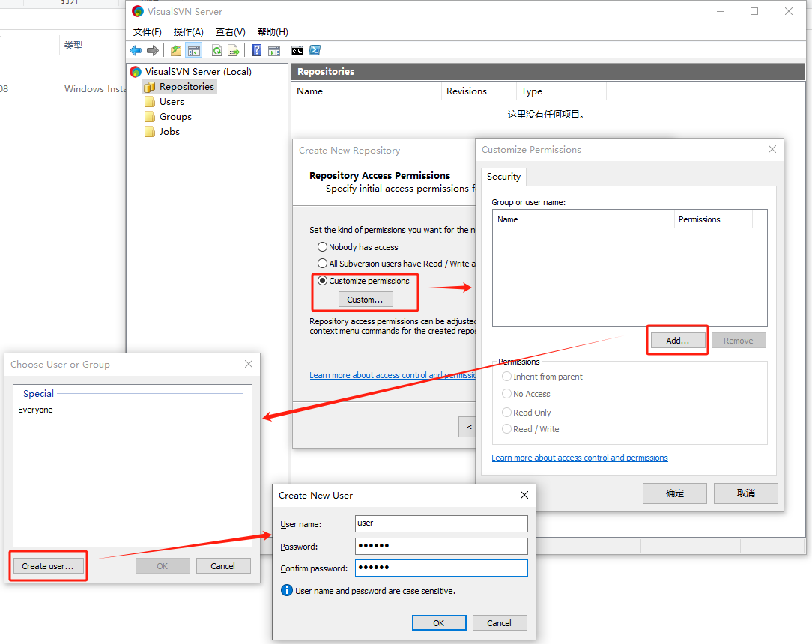Click the Export list toolbar icon
Screen dimensions: 812x644
pyautogui.click(x=234, y=50)
